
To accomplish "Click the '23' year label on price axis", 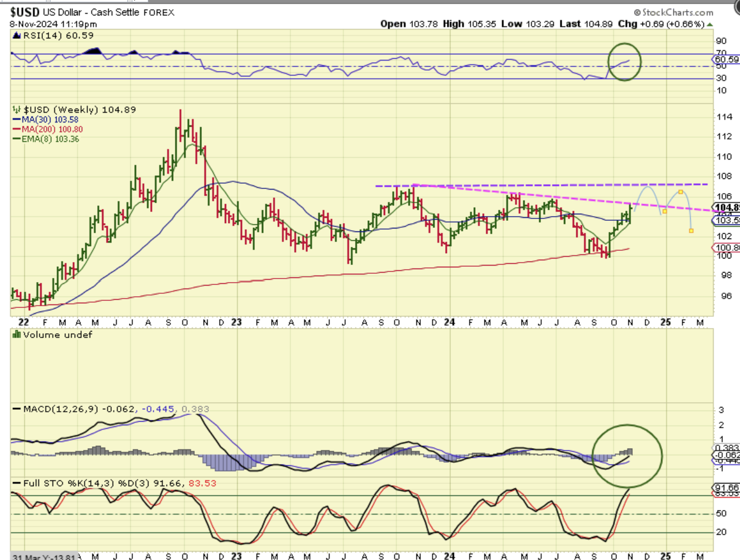I will click(236, 323).
